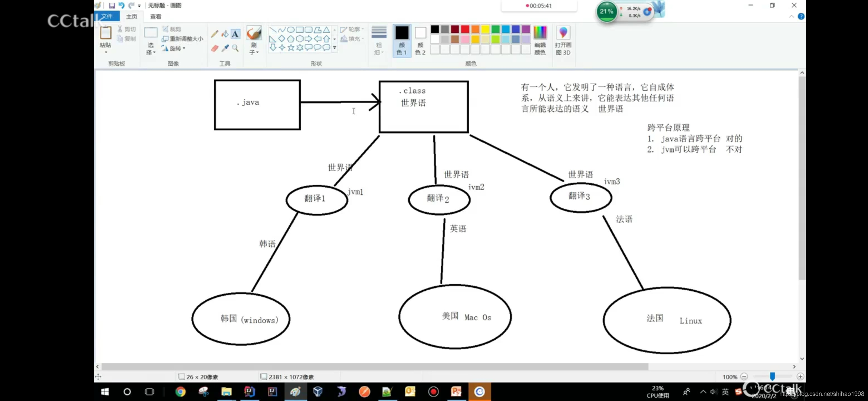Choose the Curve shape
This screenshot has height=401, width=868.
282,30
